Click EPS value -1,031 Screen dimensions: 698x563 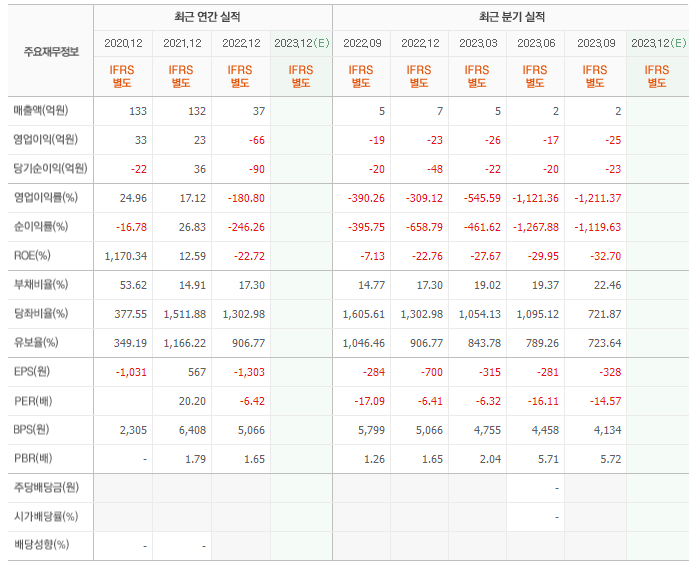pos(131,372)
